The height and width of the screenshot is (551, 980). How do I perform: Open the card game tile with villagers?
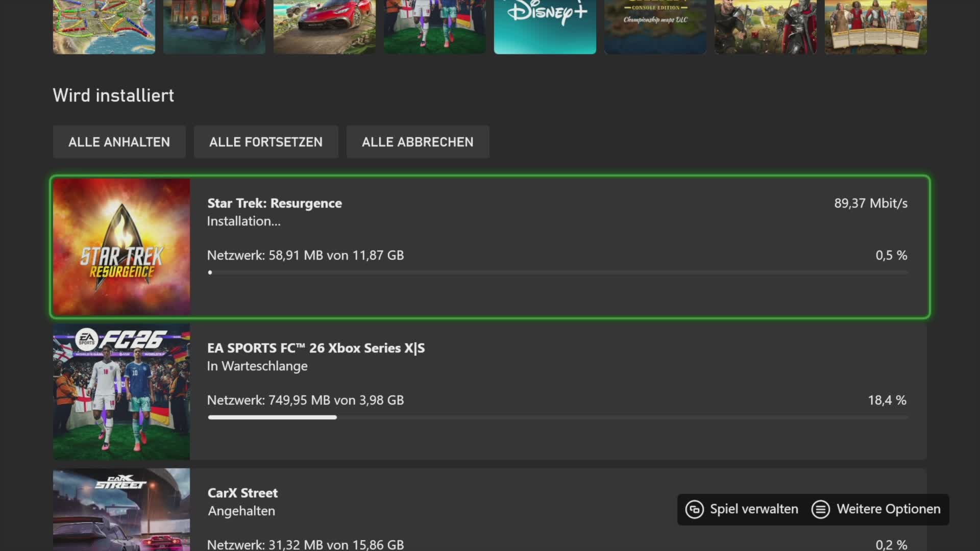876,27
